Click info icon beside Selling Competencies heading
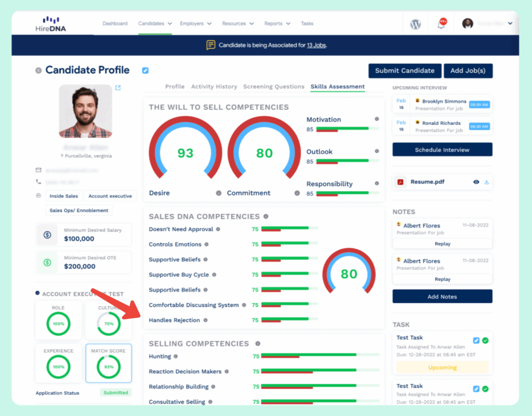 258,344
